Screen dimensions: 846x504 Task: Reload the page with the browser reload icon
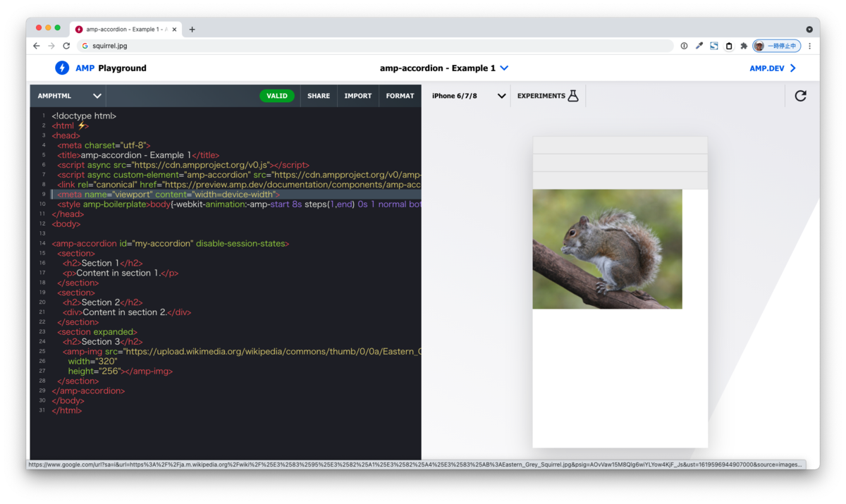pos(66,46)
